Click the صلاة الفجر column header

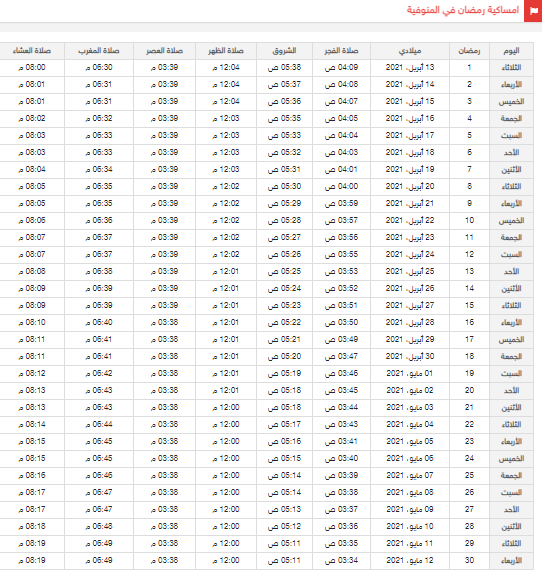pyautogui.click(x=341, y=51)
